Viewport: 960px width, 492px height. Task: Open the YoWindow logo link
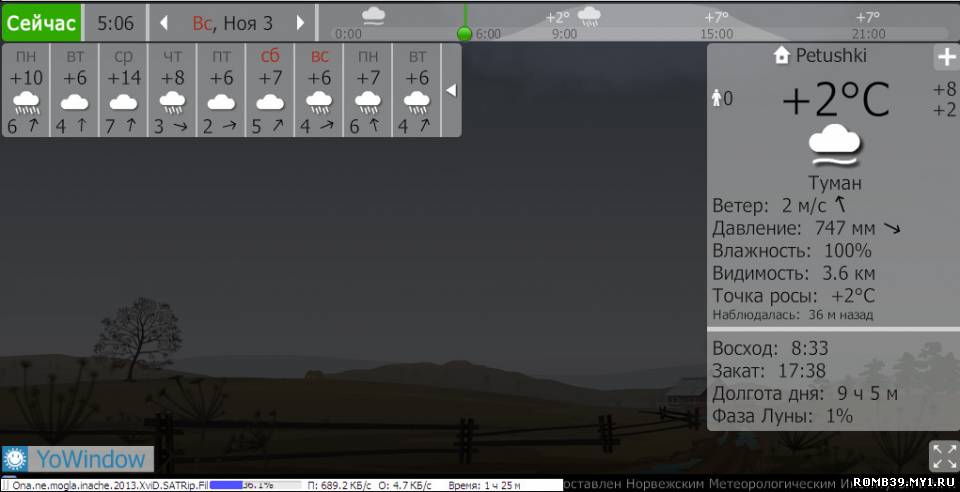point(78,459)
